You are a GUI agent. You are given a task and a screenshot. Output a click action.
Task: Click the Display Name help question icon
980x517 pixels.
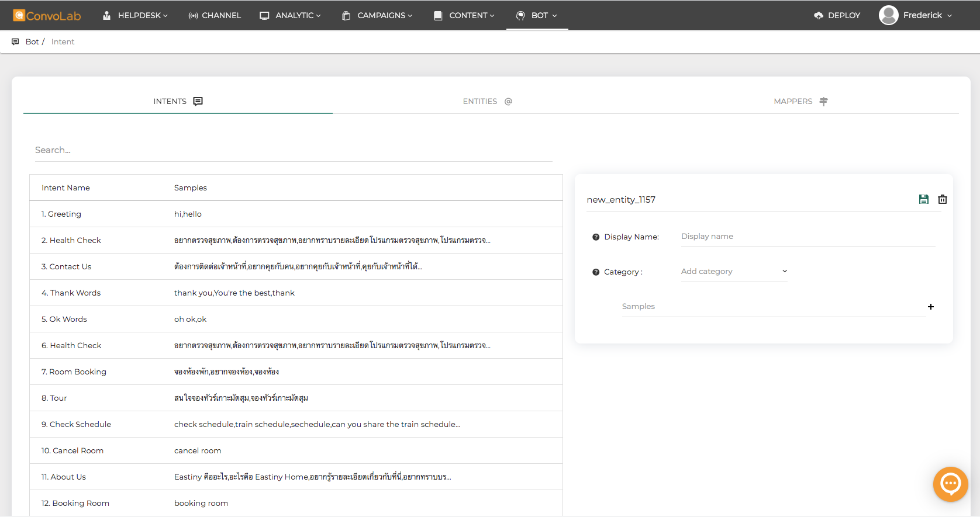point(596,237)
